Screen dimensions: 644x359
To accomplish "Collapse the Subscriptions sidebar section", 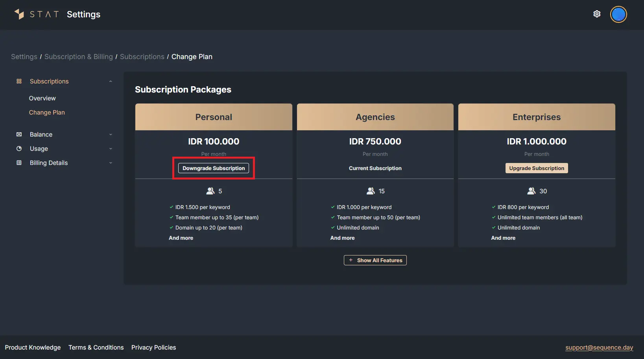I will point(111,81).
